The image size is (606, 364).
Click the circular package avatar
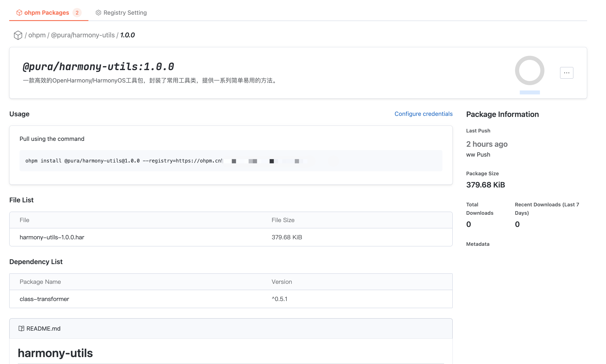[529, 70]
